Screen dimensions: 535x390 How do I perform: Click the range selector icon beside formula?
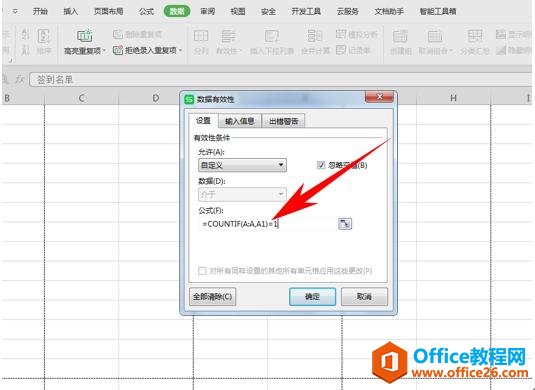tap(345, 224)
